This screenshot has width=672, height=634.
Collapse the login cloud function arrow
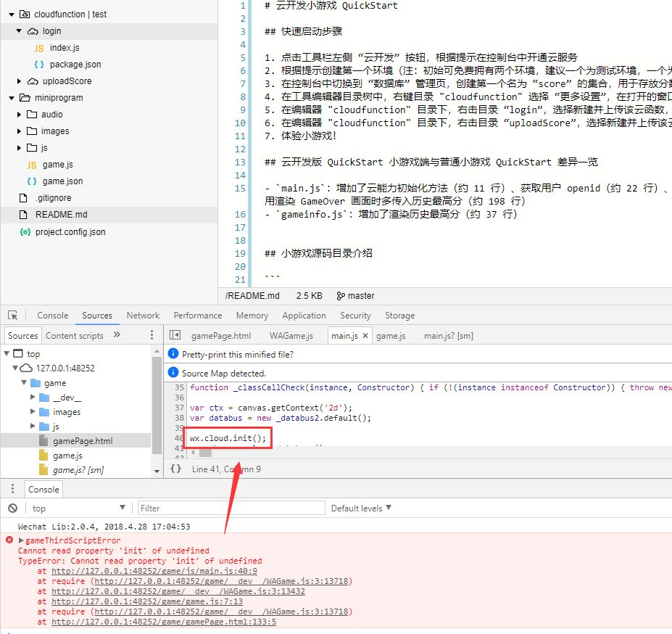[x=19, y=31]
